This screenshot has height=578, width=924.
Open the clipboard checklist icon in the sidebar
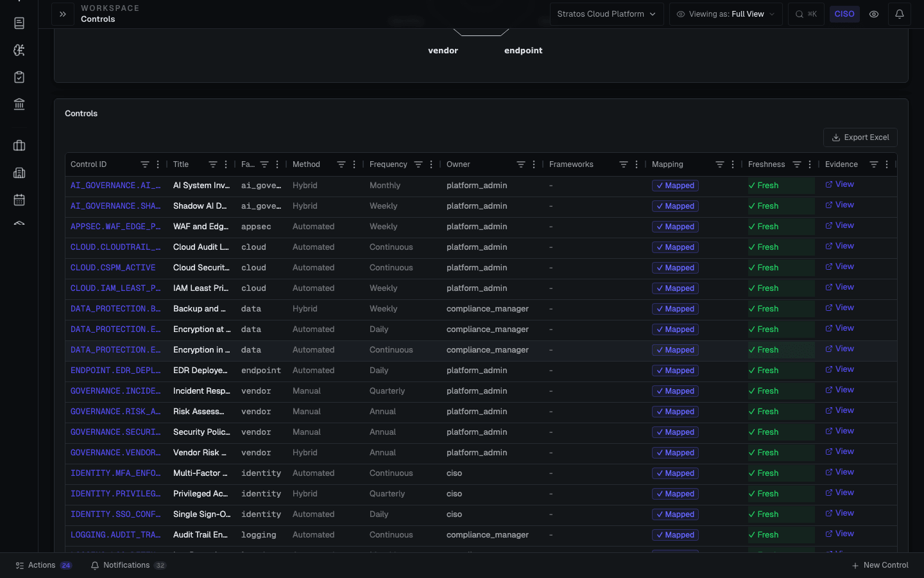click(x=19, y=77)
